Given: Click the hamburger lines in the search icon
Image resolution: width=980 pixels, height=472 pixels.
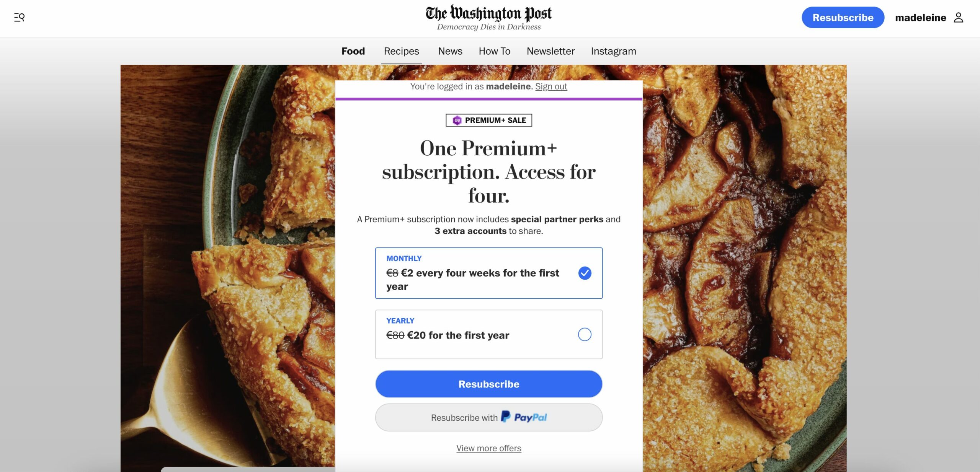Looking at the screenshot, I should (17, 17).
